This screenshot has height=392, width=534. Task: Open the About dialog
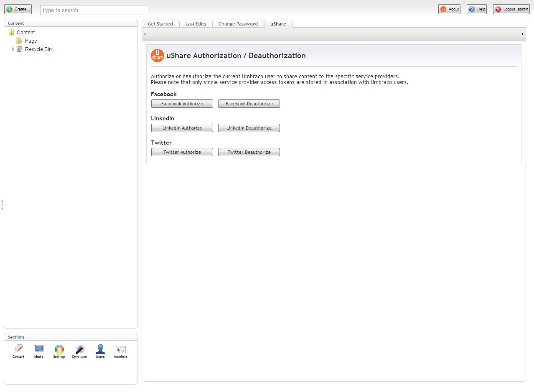point(449,9)
